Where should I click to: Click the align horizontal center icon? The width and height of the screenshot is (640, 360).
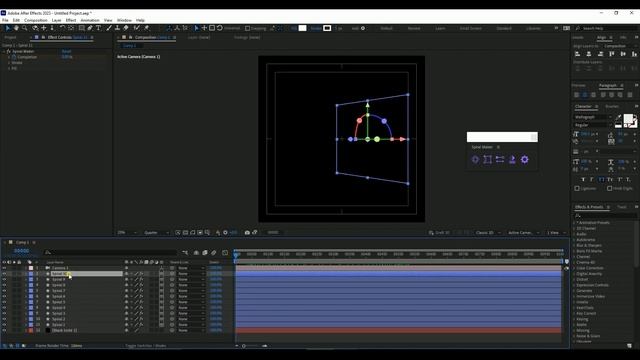[589, 54]
